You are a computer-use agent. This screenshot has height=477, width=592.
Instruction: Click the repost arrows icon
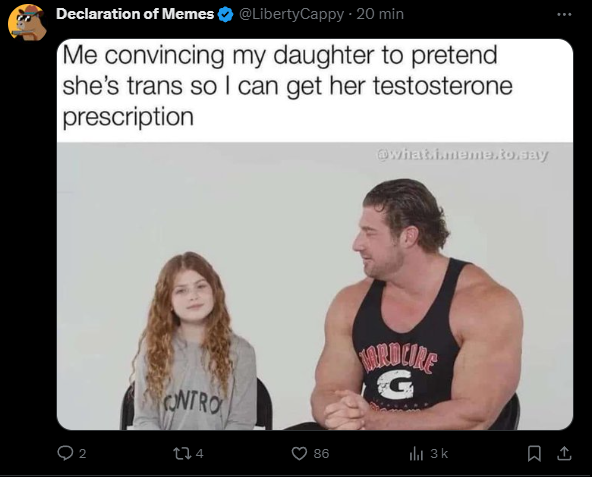click(182, 453)
